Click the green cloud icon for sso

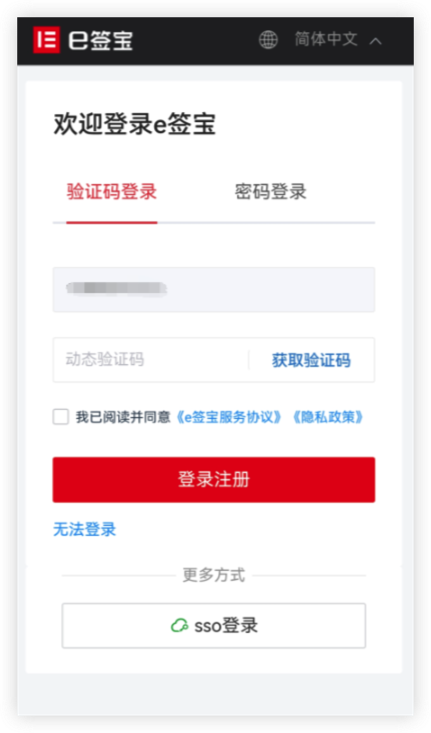click(x=180, y=625)
